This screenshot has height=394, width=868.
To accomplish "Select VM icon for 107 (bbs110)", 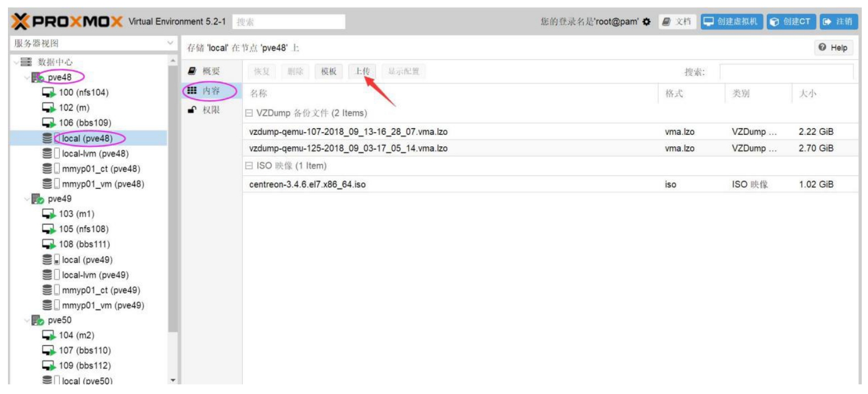I will tap(49, 351).
